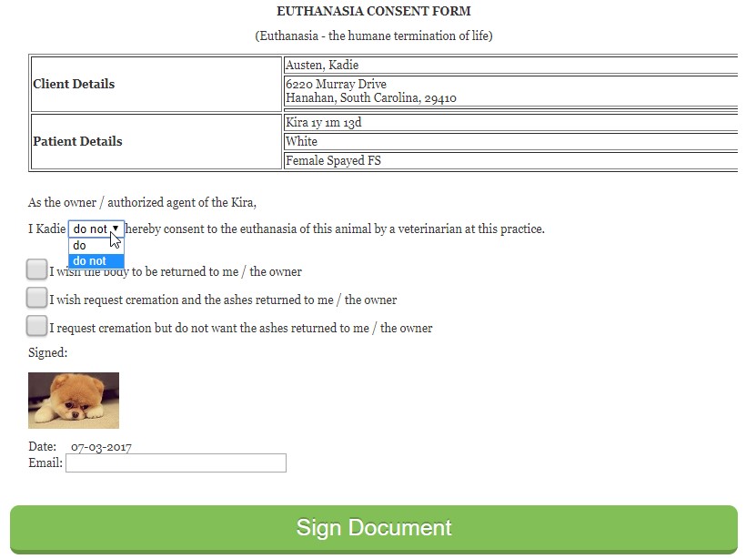756x559 pixels.
Task: Choose the highlighted "do not" dropdown option
Action: (x=96, y=261)
